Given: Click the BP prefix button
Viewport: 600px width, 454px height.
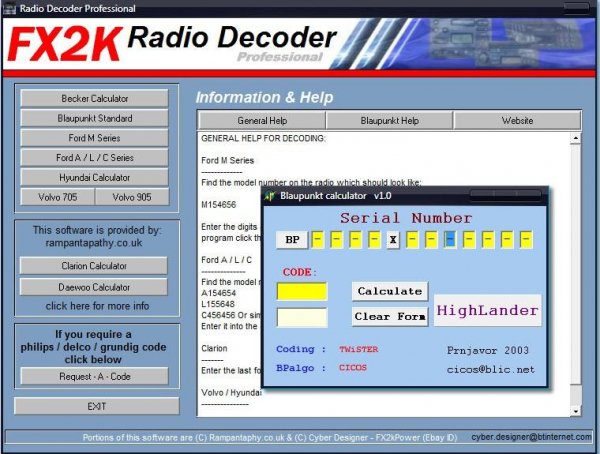Looking at the screenshot, I should (292, 240).
